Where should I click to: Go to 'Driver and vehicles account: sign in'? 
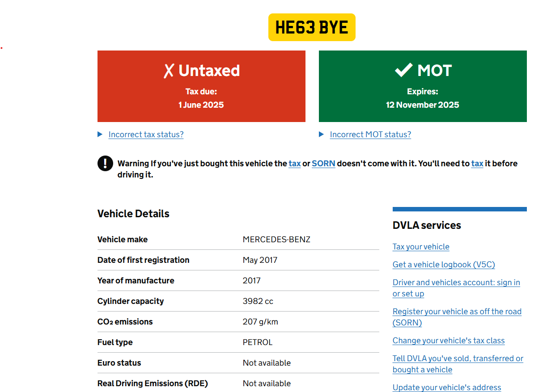coord(456,282)
